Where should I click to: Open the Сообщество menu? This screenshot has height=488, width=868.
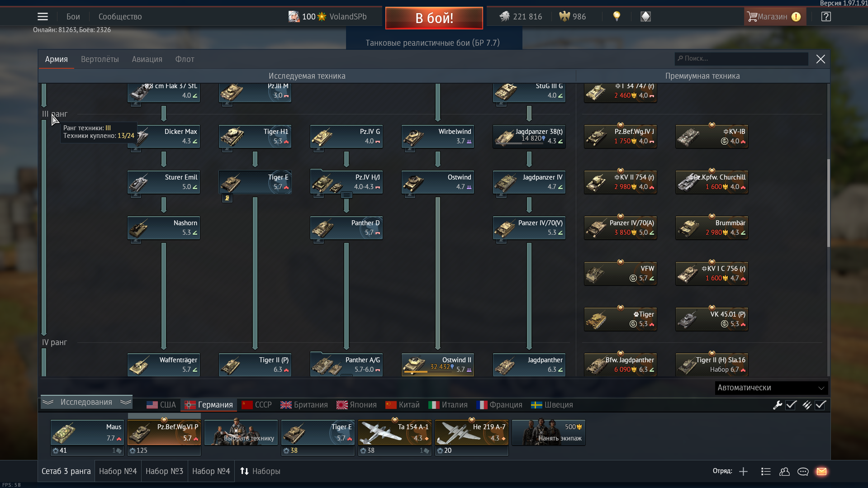120,17
